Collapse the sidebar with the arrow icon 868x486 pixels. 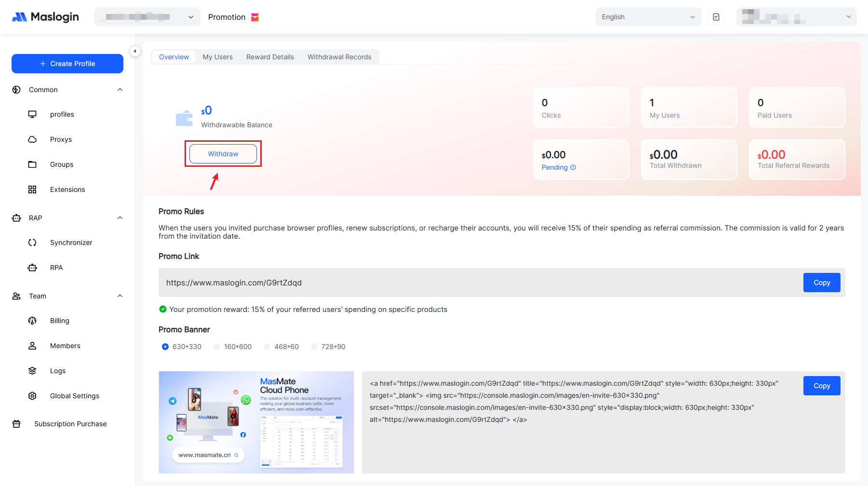coord(135,51)
